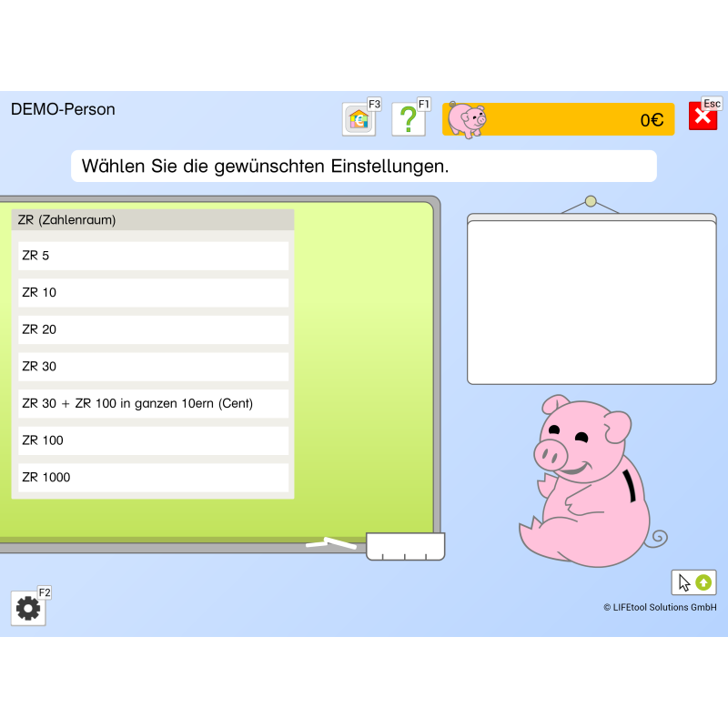Pick the ZR 30 setting
The width and height of the screenshot is (728, 728).
[153, 367]
